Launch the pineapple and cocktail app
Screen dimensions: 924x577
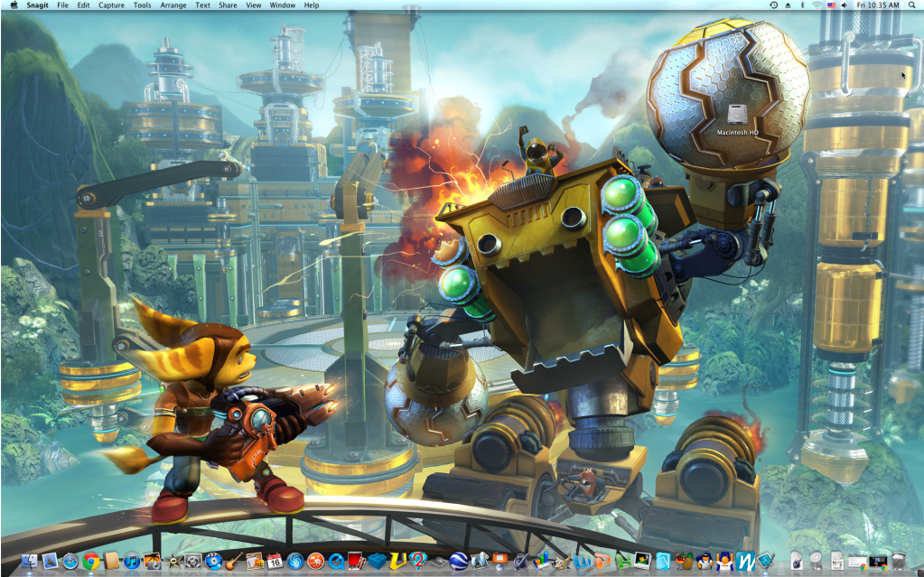684,561
